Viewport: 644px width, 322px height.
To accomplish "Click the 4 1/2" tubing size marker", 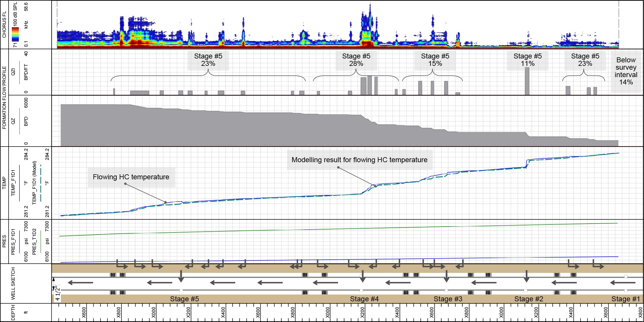I will (x=57, y=294).
